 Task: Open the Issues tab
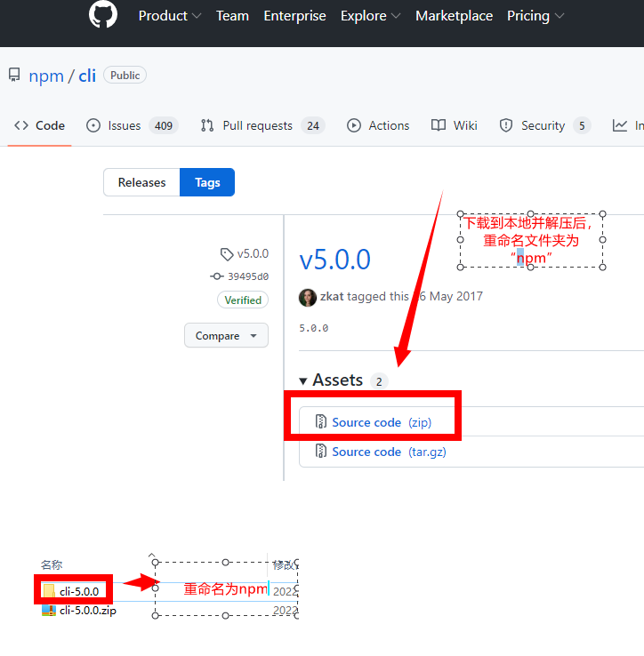click(132, 125)
